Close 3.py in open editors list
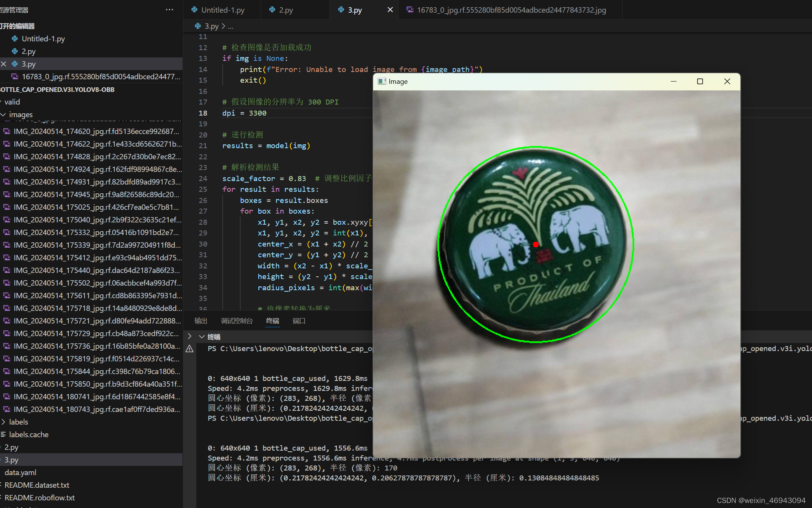Screen dimensions: 812x508 click(x=4, y=64)
